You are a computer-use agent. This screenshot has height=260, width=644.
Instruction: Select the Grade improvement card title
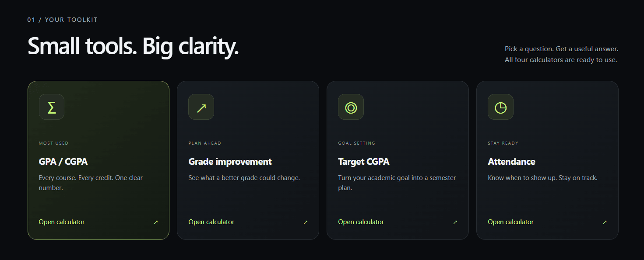230,162
